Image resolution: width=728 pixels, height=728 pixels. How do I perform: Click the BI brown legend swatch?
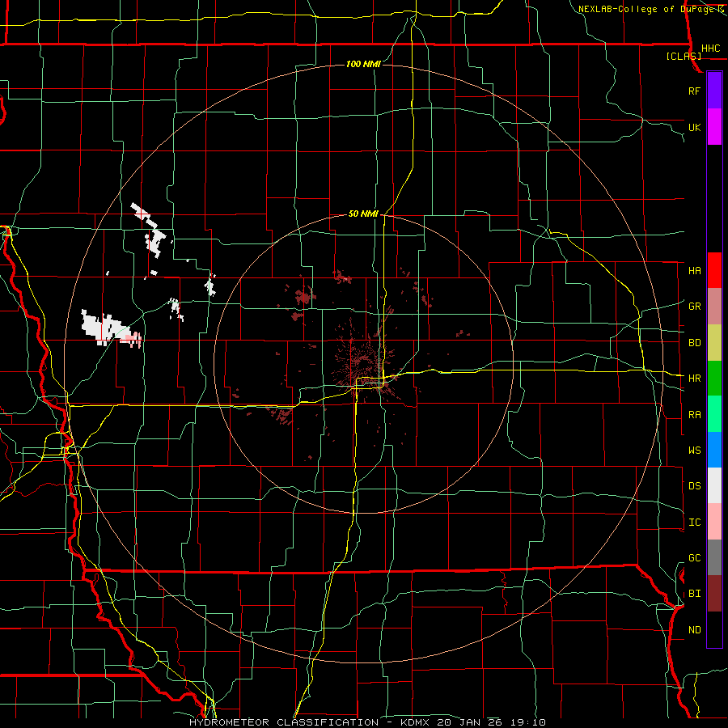[x=714, y=594]
